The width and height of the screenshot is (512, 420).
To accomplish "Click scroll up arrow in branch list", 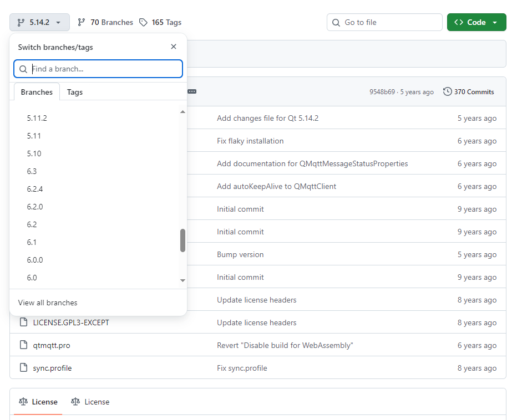I will tap(183, 112).
